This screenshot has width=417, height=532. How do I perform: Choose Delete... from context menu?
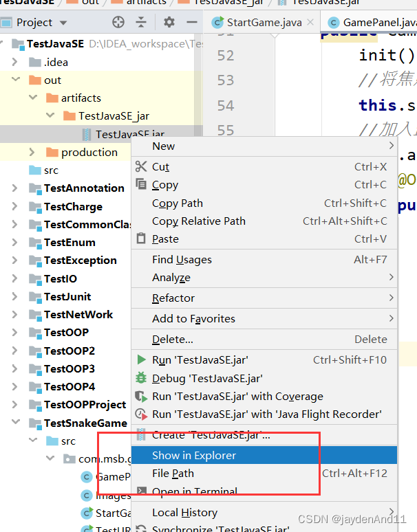(x=264, y=340)
